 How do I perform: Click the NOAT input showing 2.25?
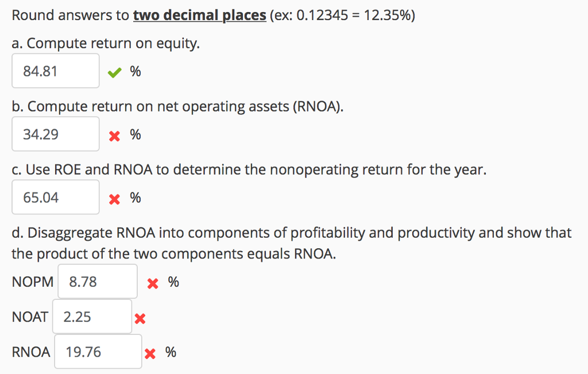click(x=92, y=317)
